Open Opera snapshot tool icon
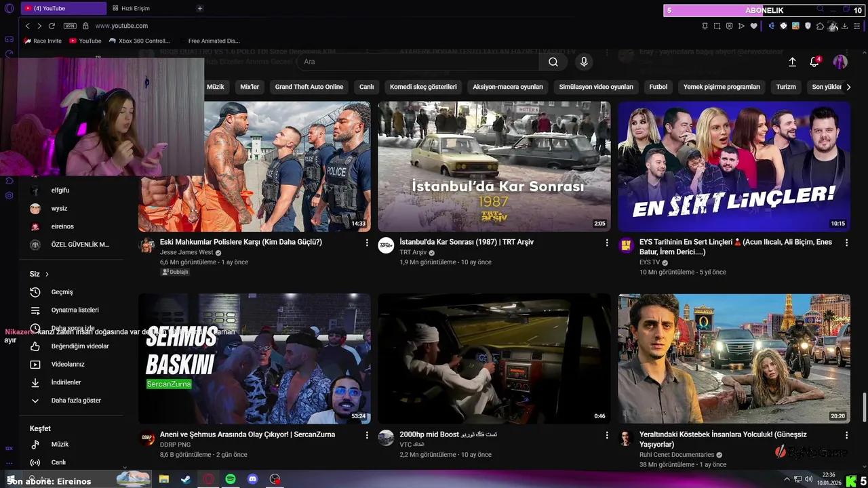Image resolution: width=868 pixels, height=488 pixels. coord(717,26)
